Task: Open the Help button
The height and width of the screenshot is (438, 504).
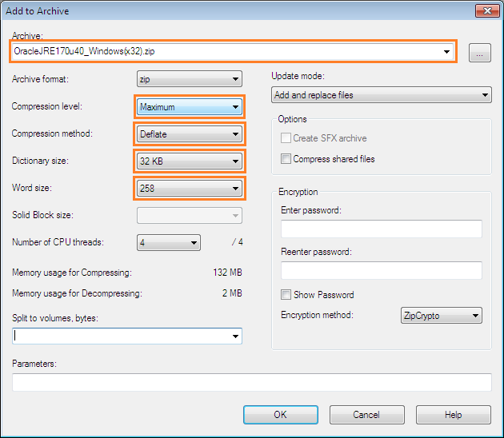Action: click(454, 415)
